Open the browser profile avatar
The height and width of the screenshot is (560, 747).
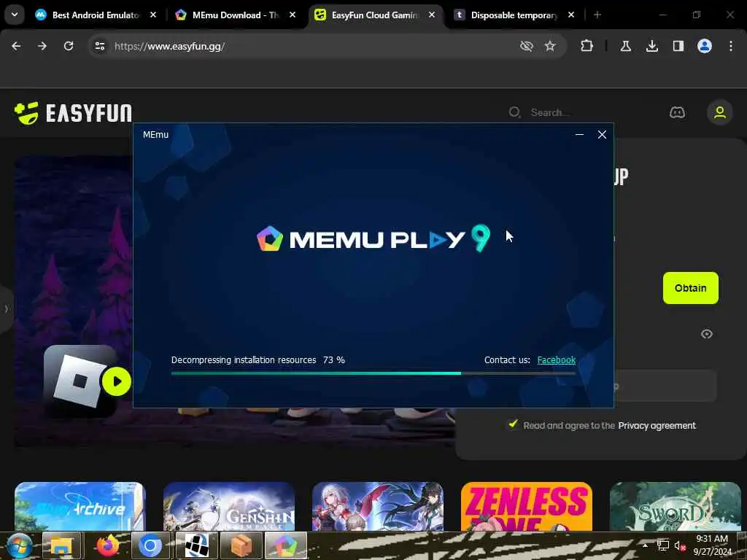[x=704, y=46]
